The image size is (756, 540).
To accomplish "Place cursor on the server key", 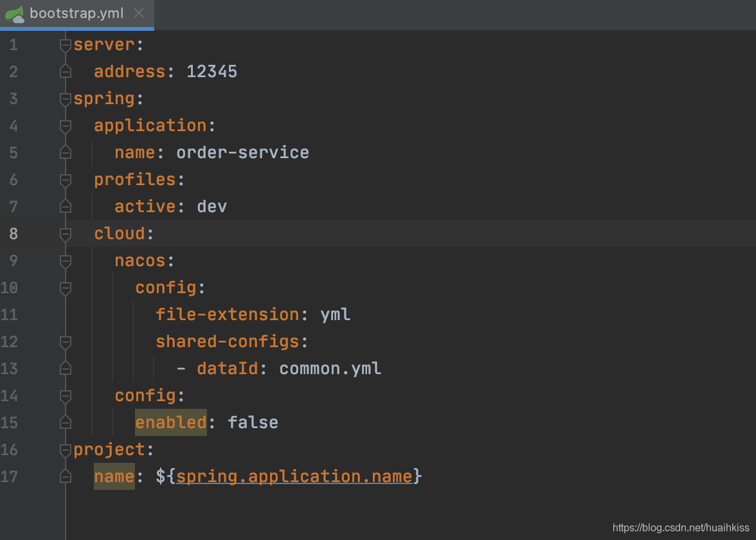I will (x=104, y=45).
